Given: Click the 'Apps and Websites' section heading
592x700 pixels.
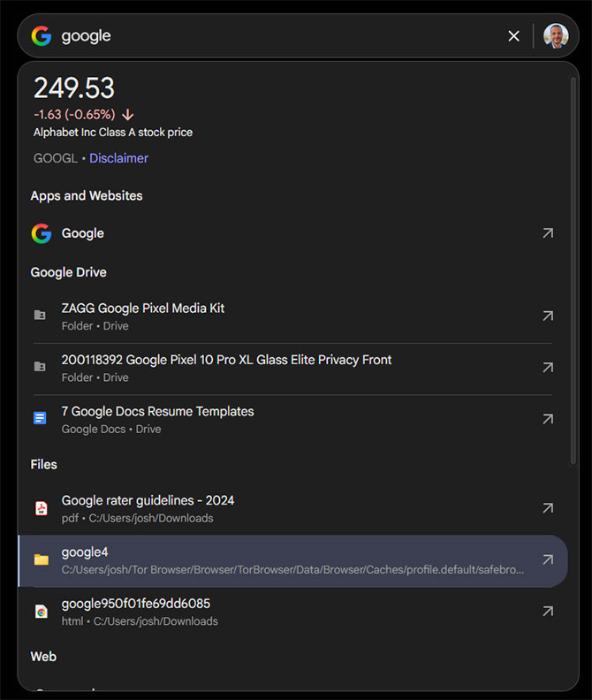Looking at the screenshot, I should [87, 195].
